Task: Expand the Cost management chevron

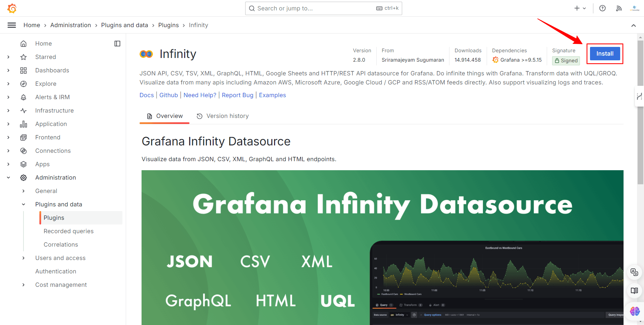Action: (x=23, y=285)
